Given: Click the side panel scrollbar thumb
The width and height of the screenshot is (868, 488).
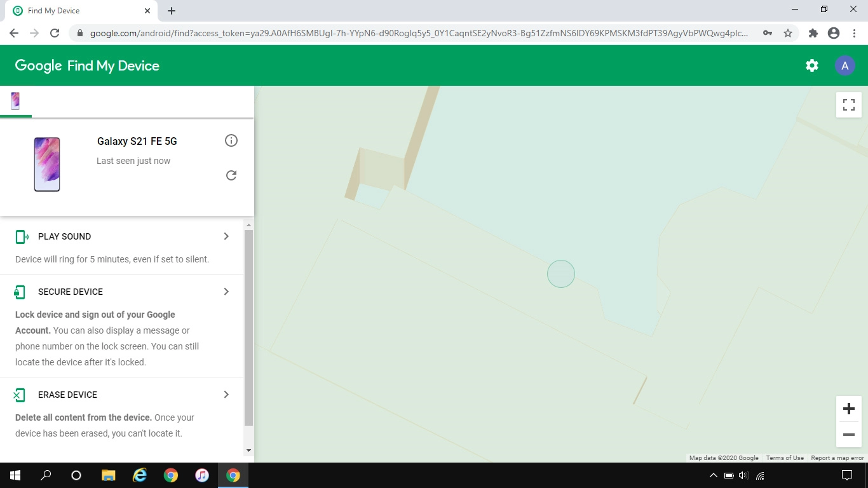Looking at the screenshot, I should (x=248, y=328).
